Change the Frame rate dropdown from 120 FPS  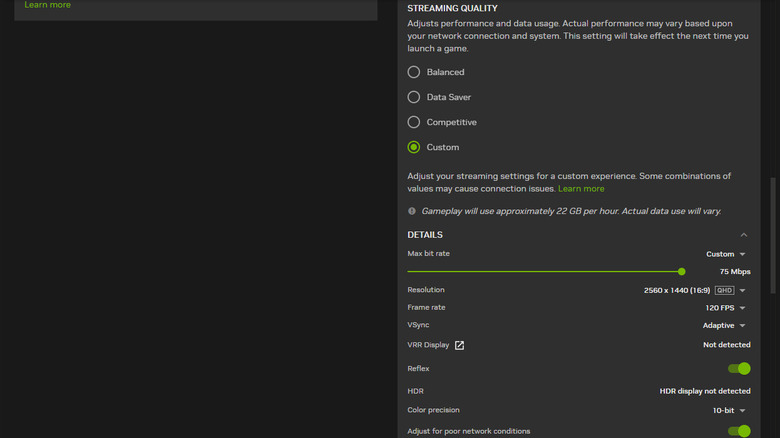tap(726, 308)
